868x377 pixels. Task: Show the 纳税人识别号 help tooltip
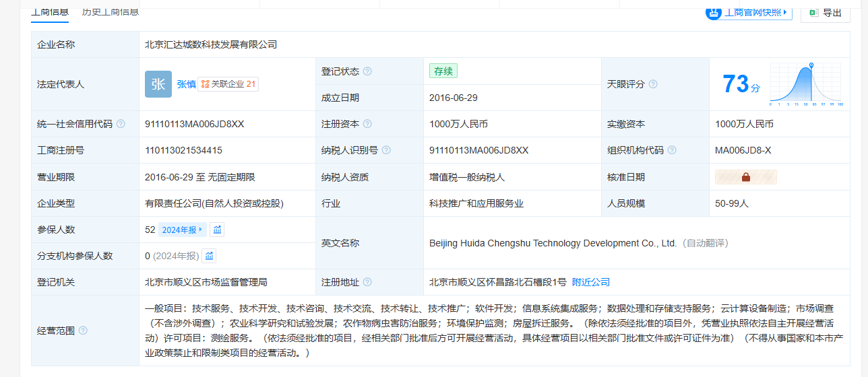coord(386,150)
